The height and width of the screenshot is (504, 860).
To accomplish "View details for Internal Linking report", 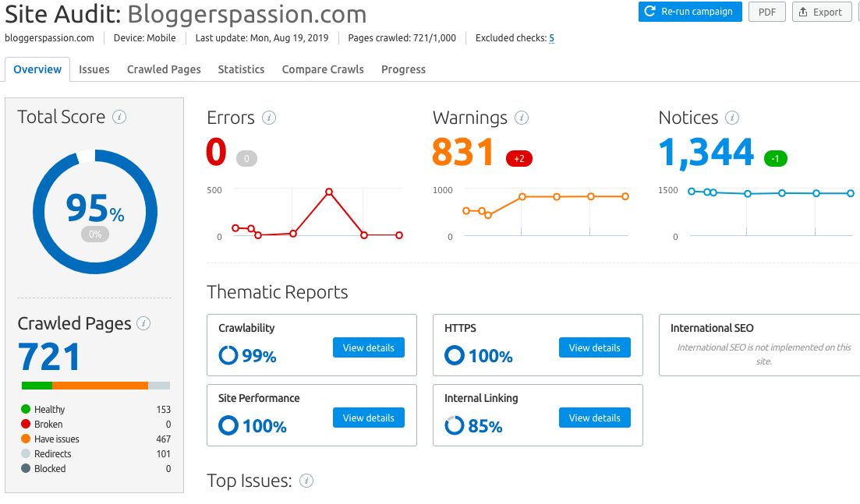I will [595, 418].
